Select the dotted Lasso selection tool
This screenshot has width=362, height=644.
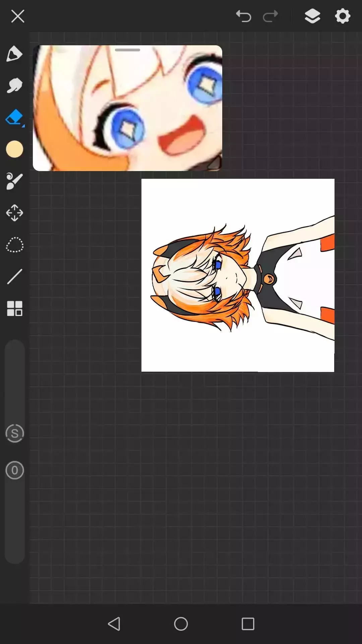[14, 245]
